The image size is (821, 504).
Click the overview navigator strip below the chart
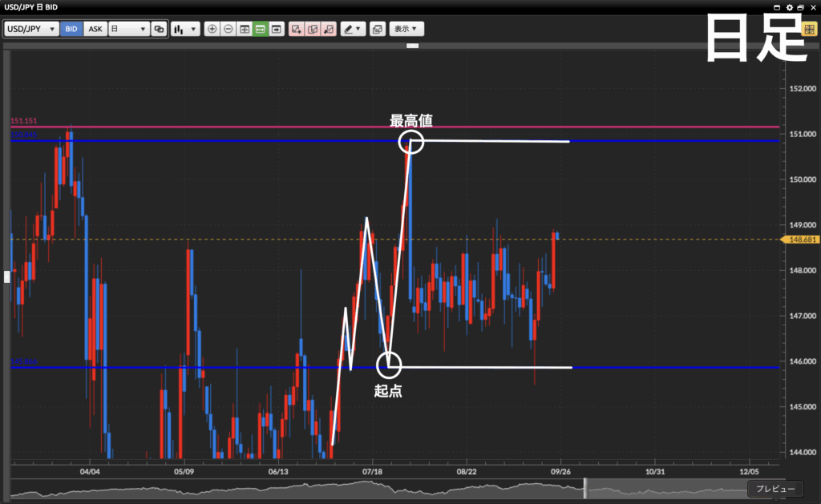click(x=398, y=489)
